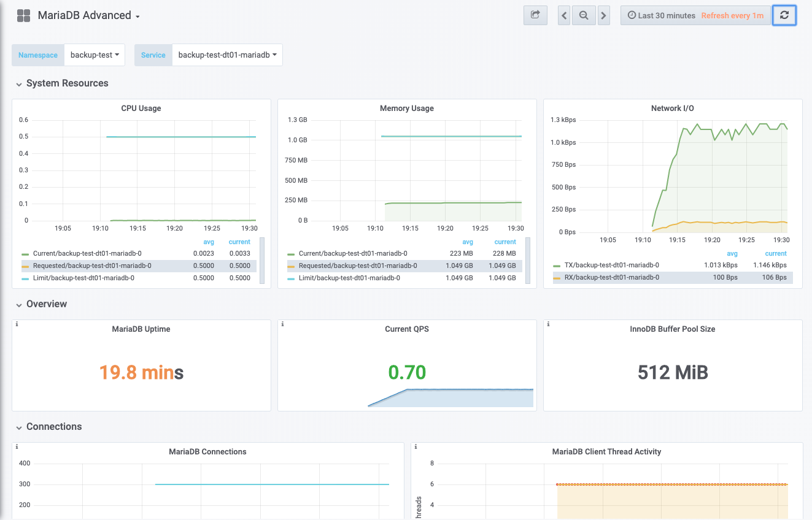Open the dashboard grid icon
Image resolution: width=812 pixels, height=520 pixels.
pos(24,16)
